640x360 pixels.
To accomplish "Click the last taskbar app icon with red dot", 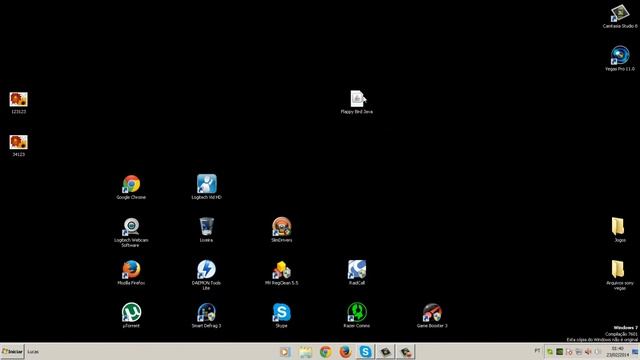I will click(405, 352).
